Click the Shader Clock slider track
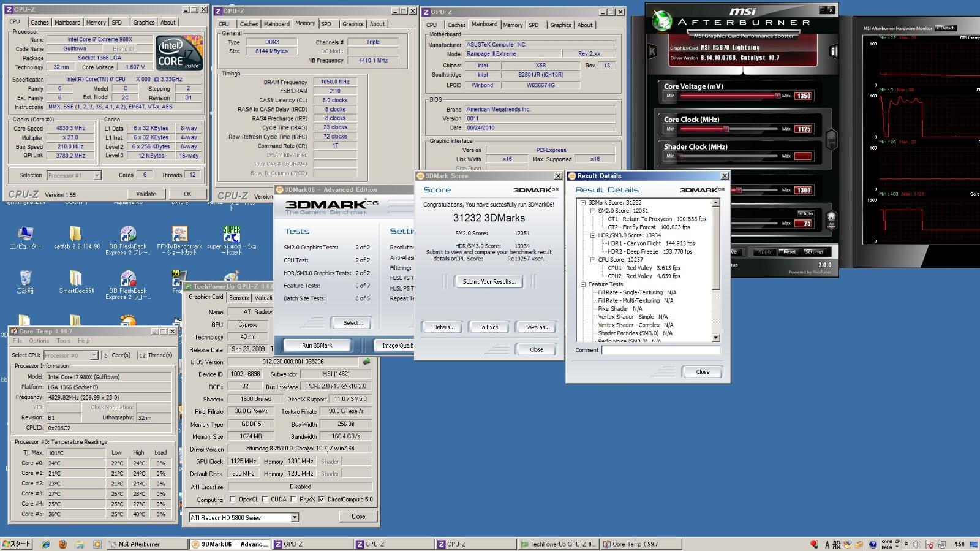The height and width of the screenshot is (551, 980). [x=728, y=156]
